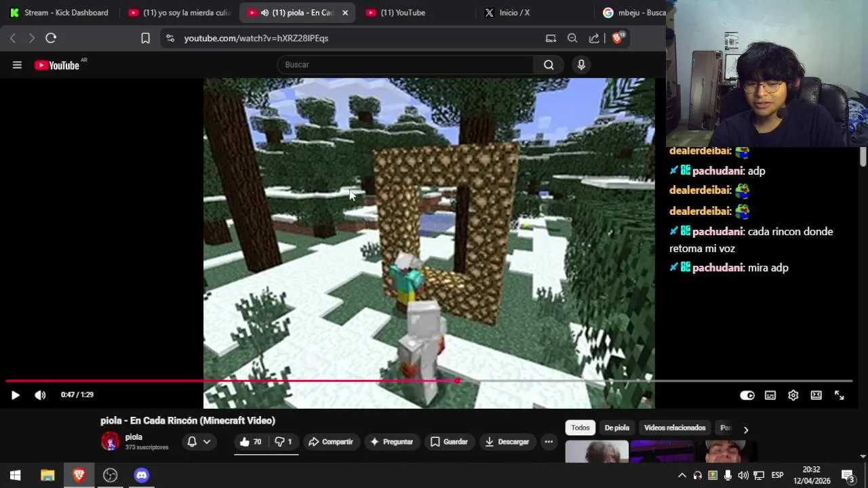The image size is (868, 488).
Task: Toggle subtitles in the player
Action: [770, 395]
